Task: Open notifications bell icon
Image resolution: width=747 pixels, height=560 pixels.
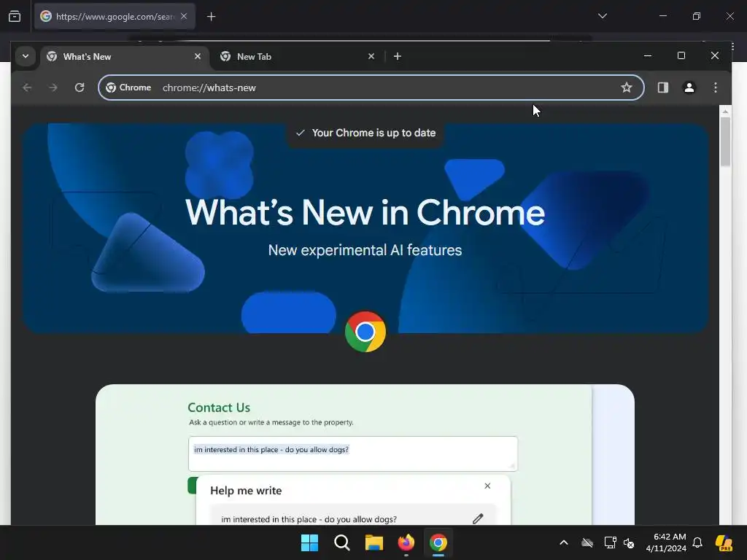Action: point(697,542)
